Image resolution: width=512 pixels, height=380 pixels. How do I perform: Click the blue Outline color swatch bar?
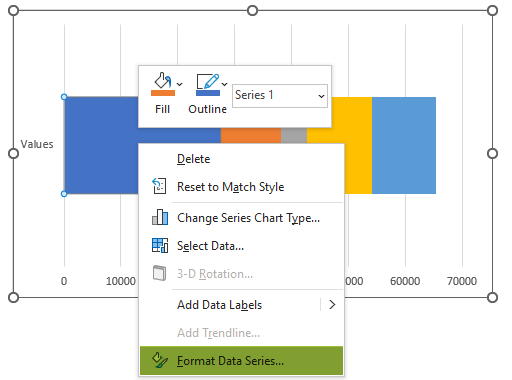[208, 93]
